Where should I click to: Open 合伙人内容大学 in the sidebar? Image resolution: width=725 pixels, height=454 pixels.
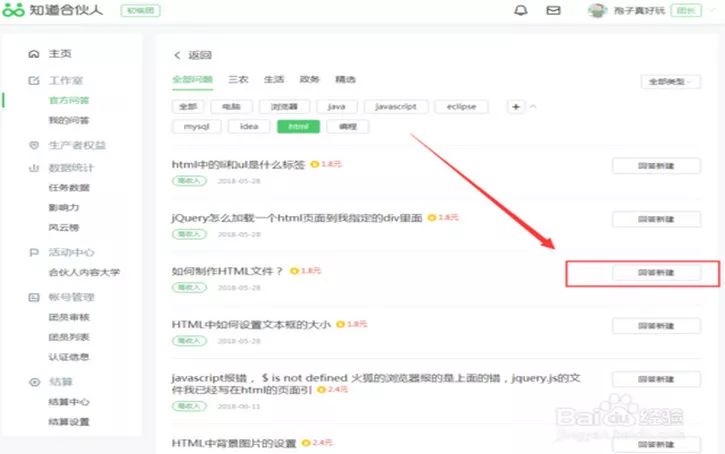point(84,272)
